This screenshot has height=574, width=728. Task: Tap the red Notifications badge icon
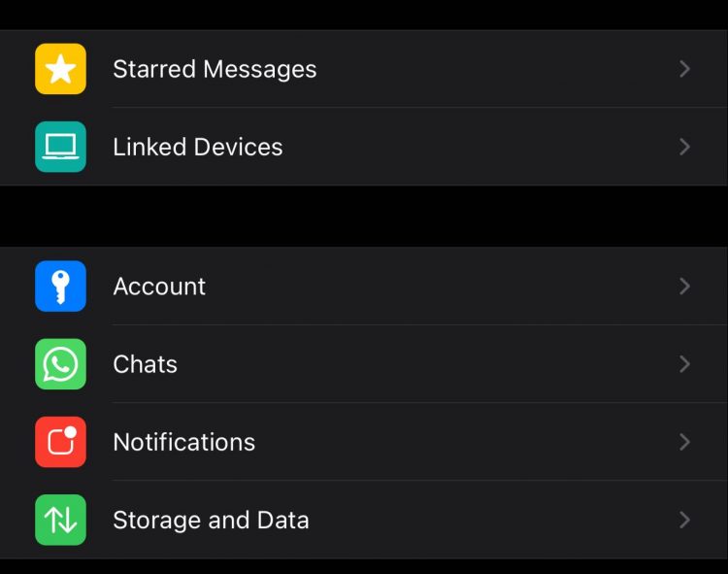[60, 442]
